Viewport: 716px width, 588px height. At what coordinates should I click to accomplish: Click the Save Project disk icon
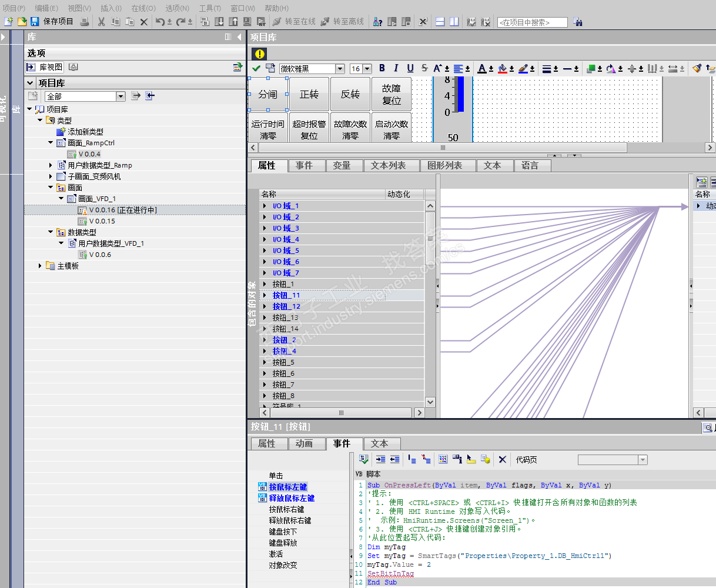click(35, 22)
